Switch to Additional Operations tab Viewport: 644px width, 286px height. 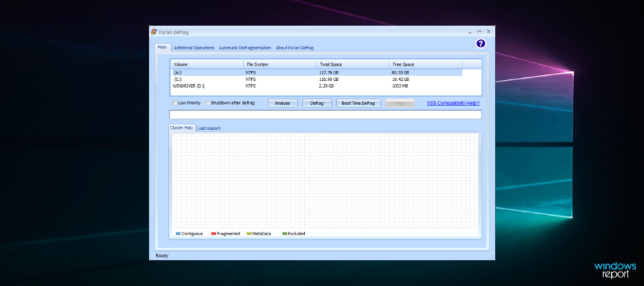click(194, 48)
